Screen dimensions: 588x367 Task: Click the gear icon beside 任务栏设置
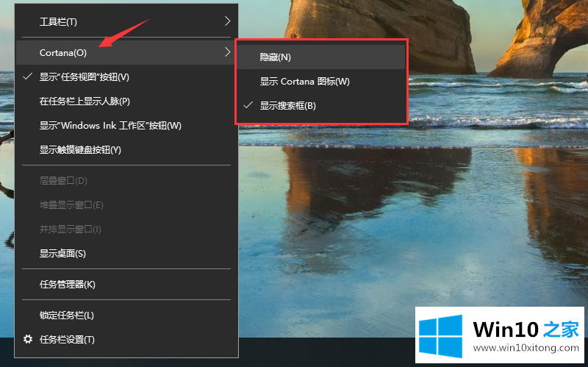click(x=28, y=339)
